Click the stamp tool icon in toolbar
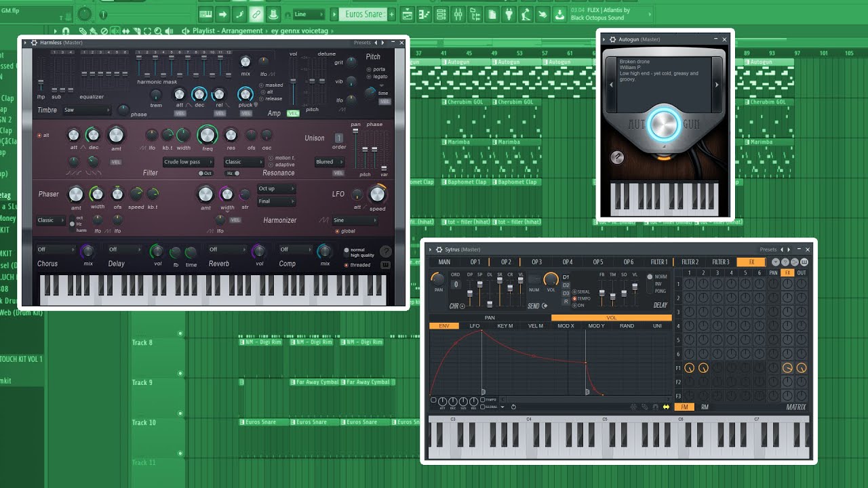Viewport: 868px width, 488px height. (x=273, y=14)
